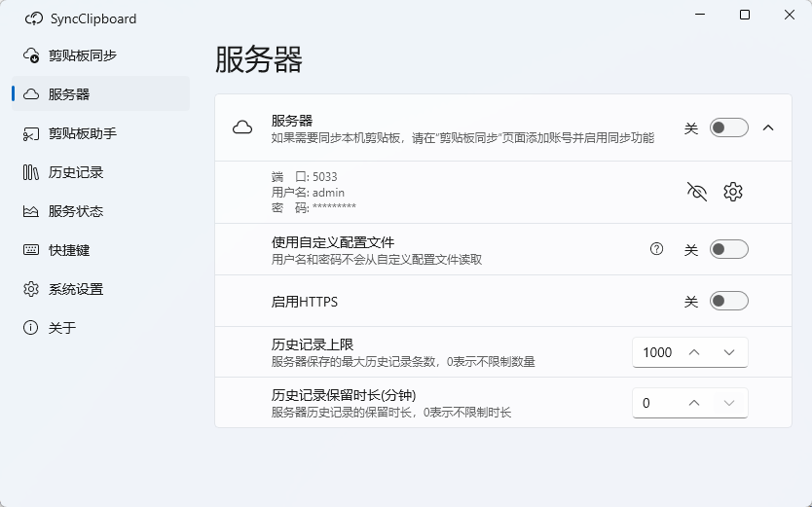Open server credentials settings gear icon

click(x=733, y=192)
